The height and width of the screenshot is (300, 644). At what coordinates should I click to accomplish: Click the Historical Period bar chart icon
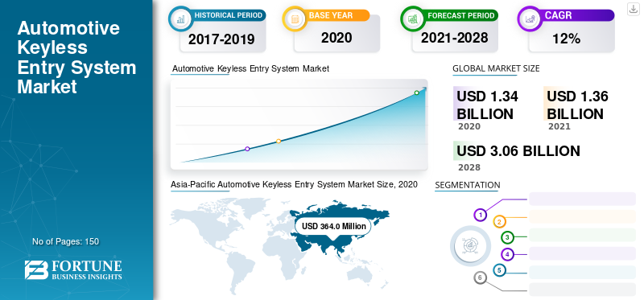(x=180, y=18)
